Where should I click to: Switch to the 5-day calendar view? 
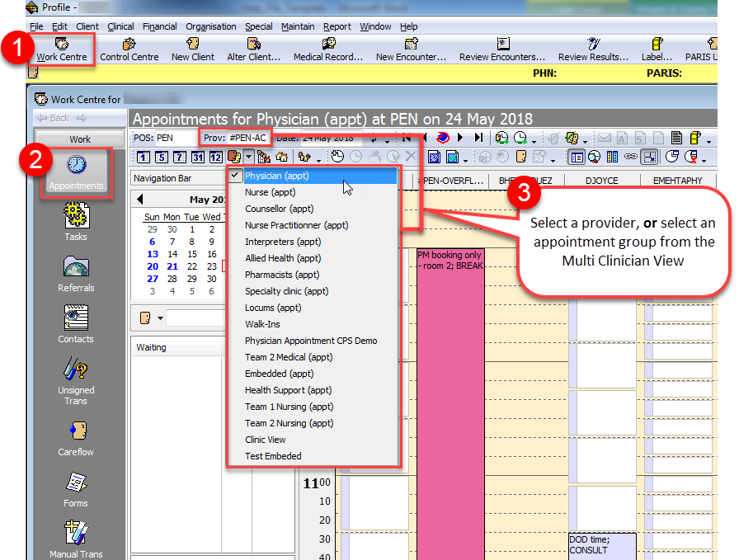point(163,157)
